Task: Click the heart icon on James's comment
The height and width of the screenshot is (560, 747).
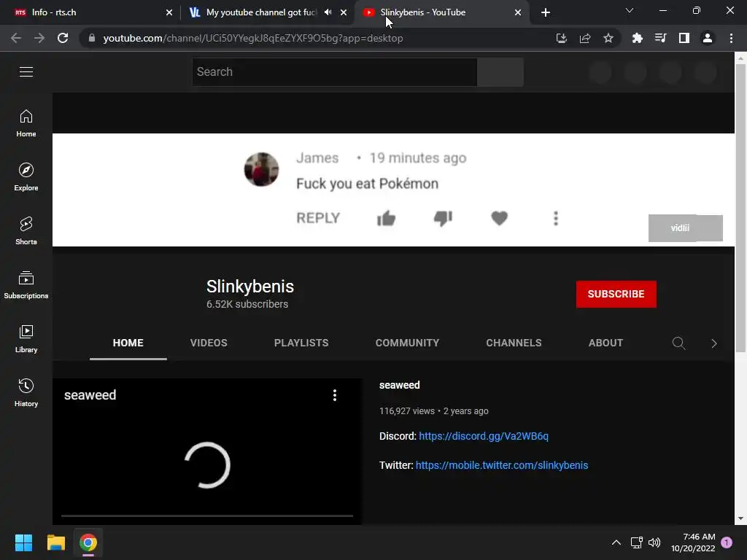Action: tap(499, 218)
